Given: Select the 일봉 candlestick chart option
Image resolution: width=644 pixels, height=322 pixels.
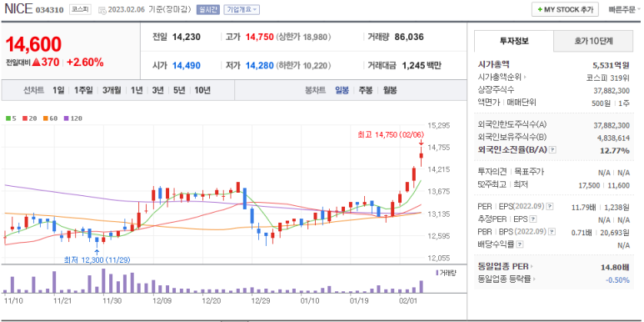Looking at the screenshot, I should [x=342, y=90].
